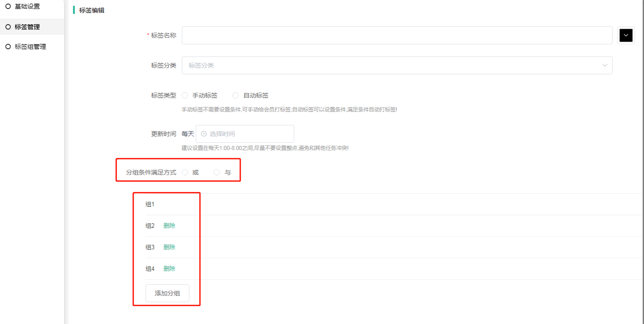Click 删除 next to 组4
This screenshot has width=644, height=324.
(169, 269)
